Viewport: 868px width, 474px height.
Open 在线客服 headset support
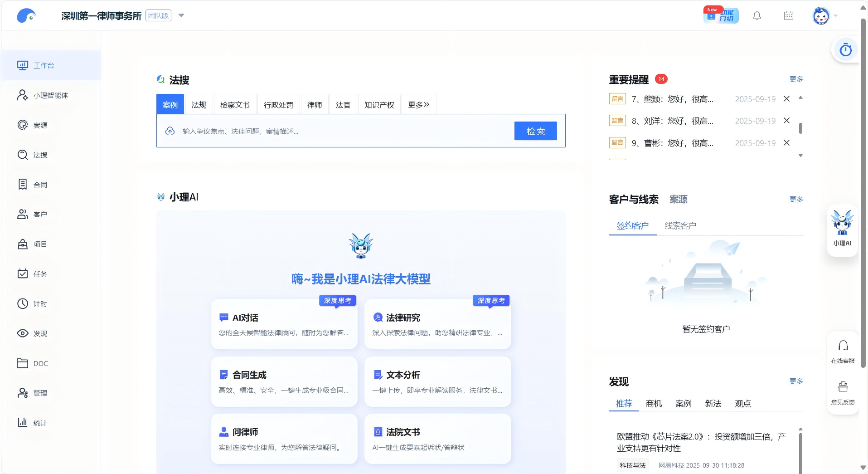point(843,352)
